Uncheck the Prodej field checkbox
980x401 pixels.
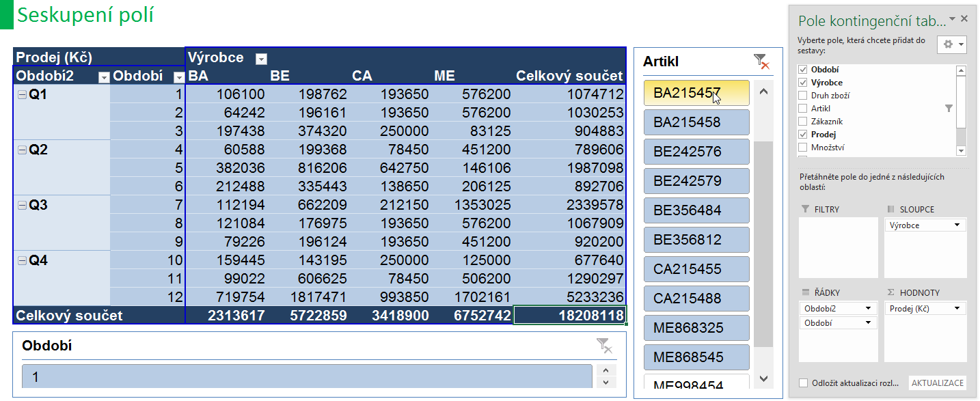point(804,135)
